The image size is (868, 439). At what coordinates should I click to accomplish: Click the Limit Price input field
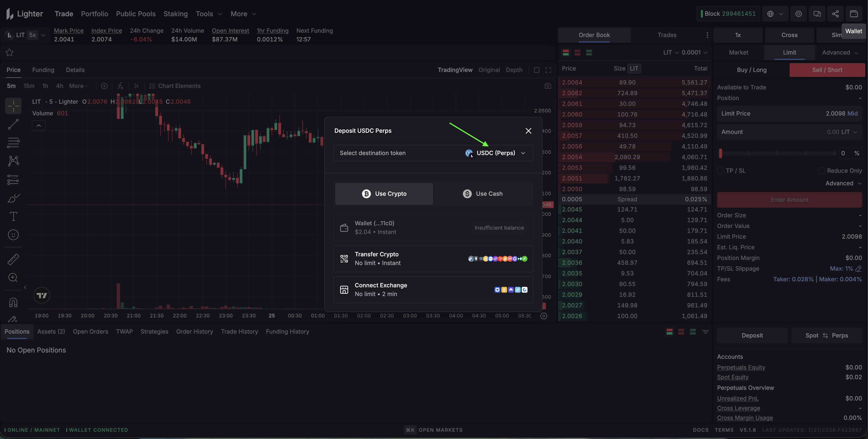tap(789, 113)
